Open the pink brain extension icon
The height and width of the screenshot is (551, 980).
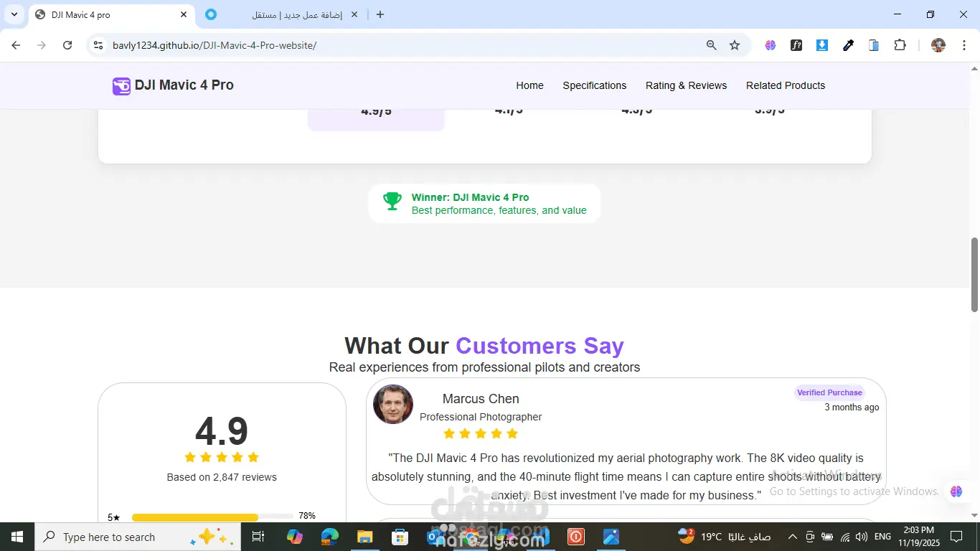pos(771,45)
